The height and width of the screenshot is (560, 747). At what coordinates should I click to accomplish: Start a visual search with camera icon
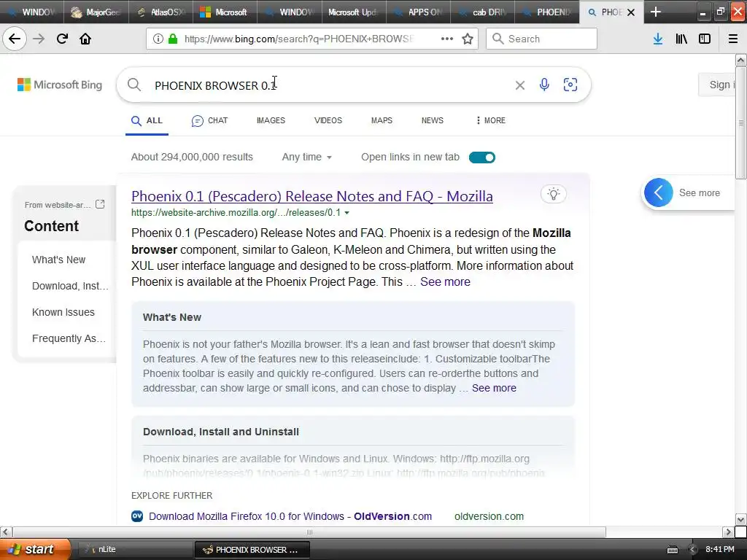tap(570, 85)
